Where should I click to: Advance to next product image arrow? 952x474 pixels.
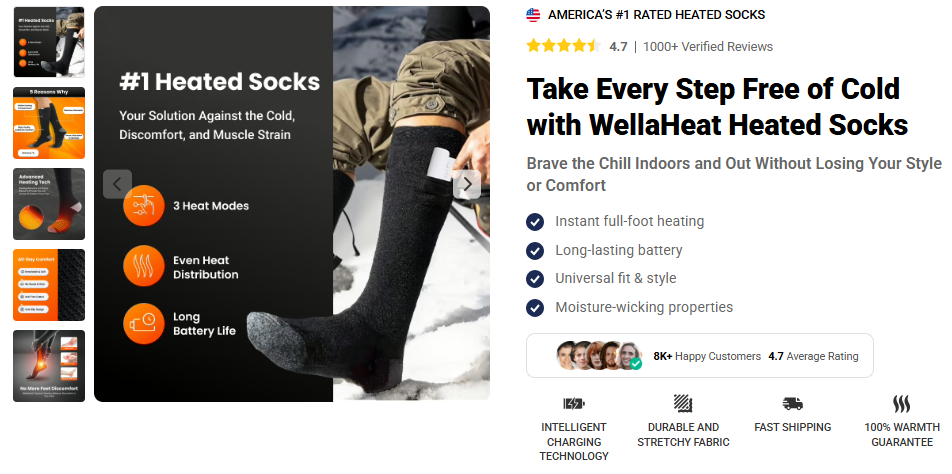(x=467, y=184)
